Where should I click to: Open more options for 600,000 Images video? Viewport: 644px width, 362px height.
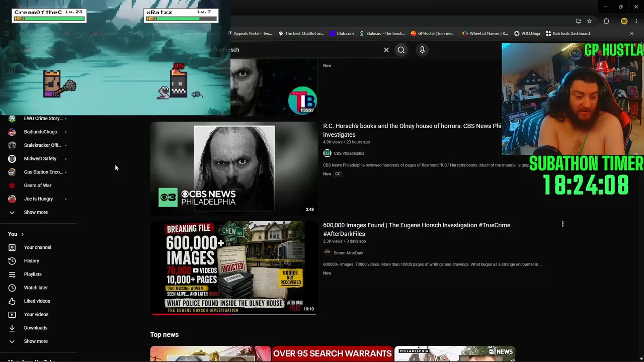(562, 224)
